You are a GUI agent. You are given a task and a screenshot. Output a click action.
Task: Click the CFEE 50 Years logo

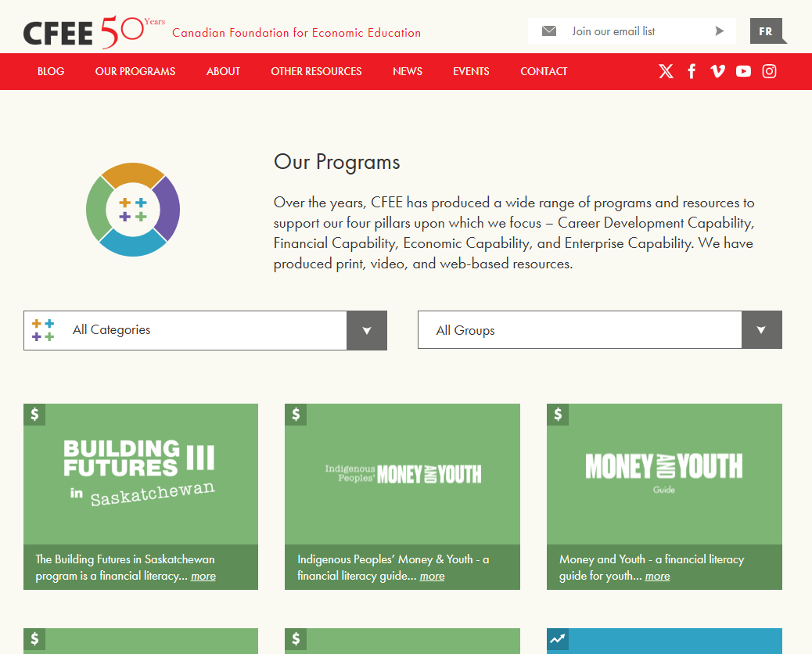click(x=94, y=33)
